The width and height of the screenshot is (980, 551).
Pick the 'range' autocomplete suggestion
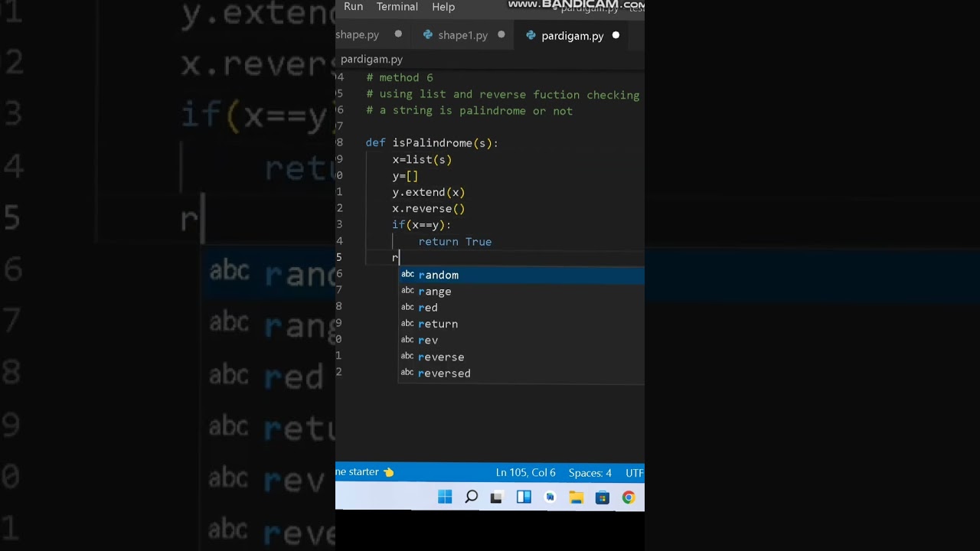point(522,292)
